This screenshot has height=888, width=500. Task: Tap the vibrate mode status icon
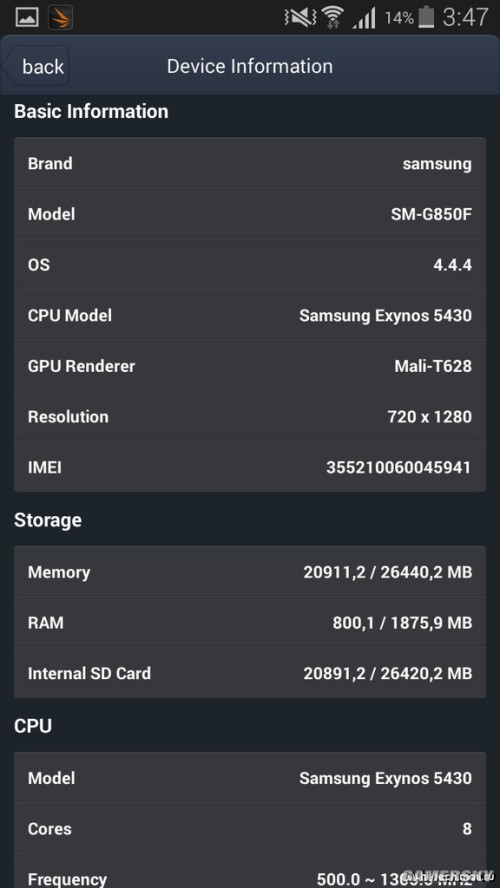[300, 18]
